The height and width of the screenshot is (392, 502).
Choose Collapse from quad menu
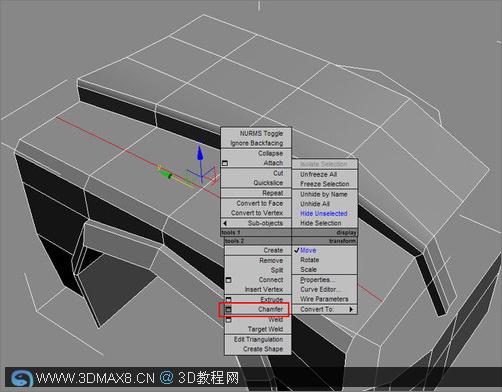pyautogui.click(x=270, y=153)
